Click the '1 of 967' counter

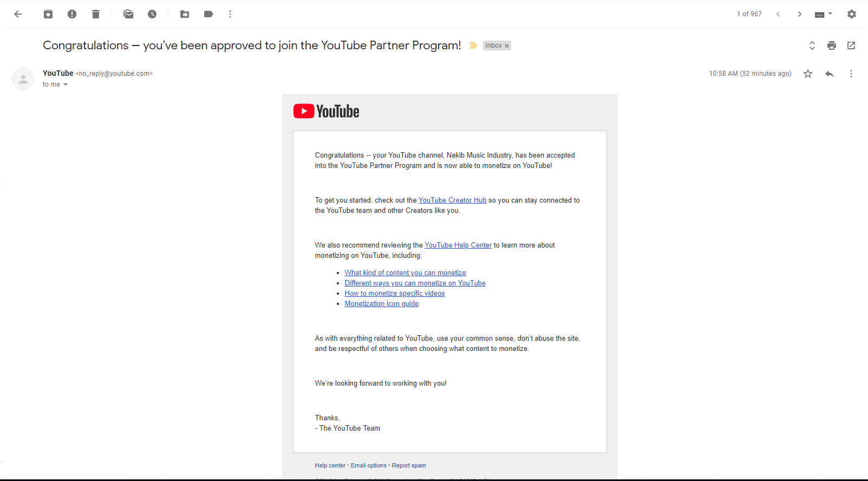pos(749,14)
